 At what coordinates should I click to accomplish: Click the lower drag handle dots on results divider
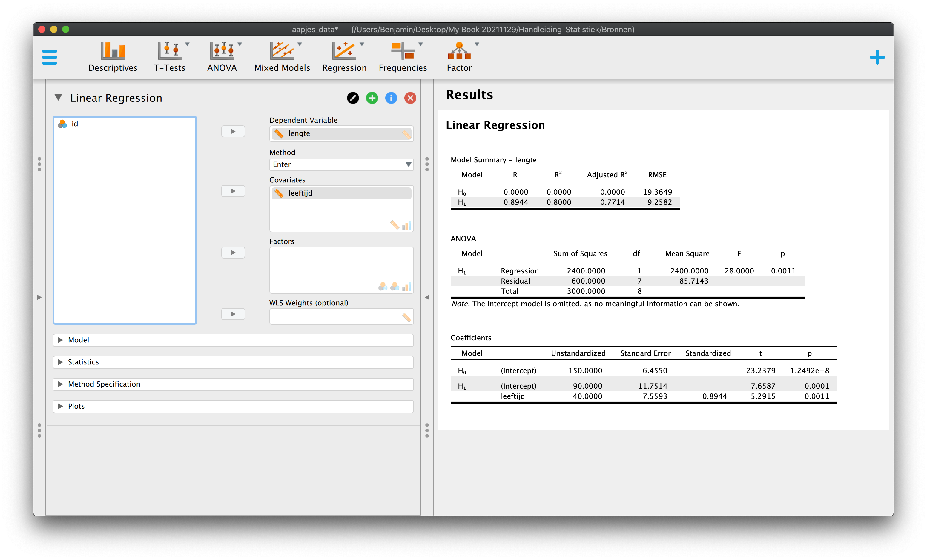pyautogui.click(x=427, y=431)
